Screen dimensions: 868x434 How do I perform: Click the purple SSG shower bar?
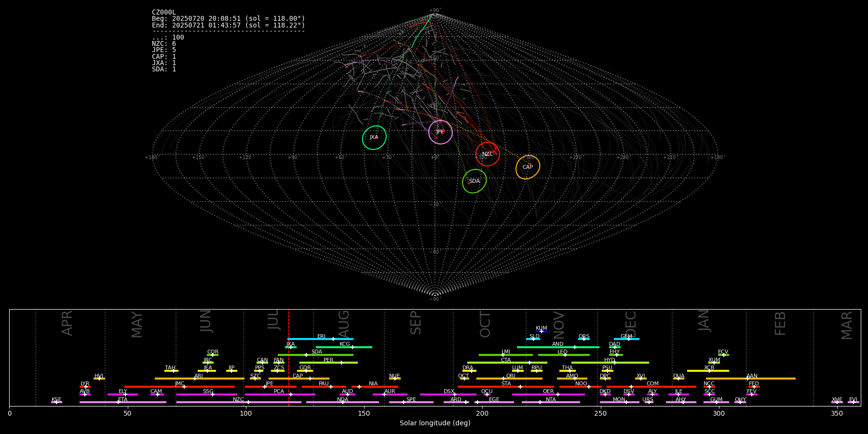206,394
